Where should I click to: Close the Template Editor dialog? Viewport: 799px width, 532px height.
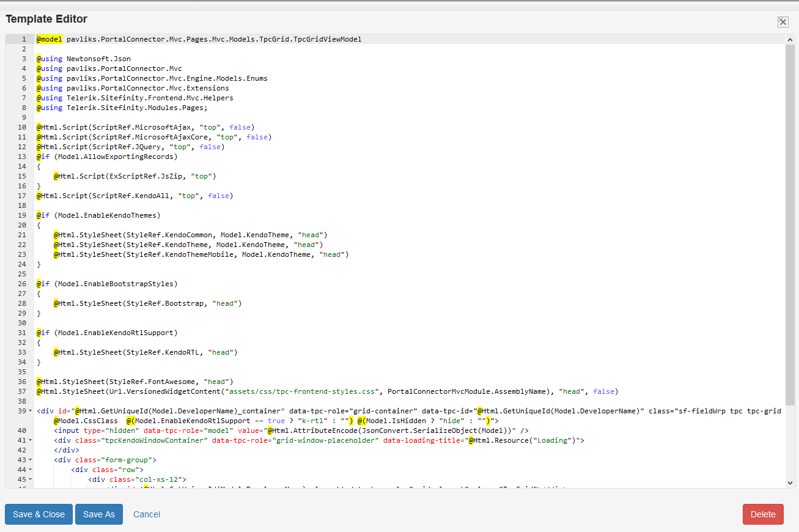782,22
